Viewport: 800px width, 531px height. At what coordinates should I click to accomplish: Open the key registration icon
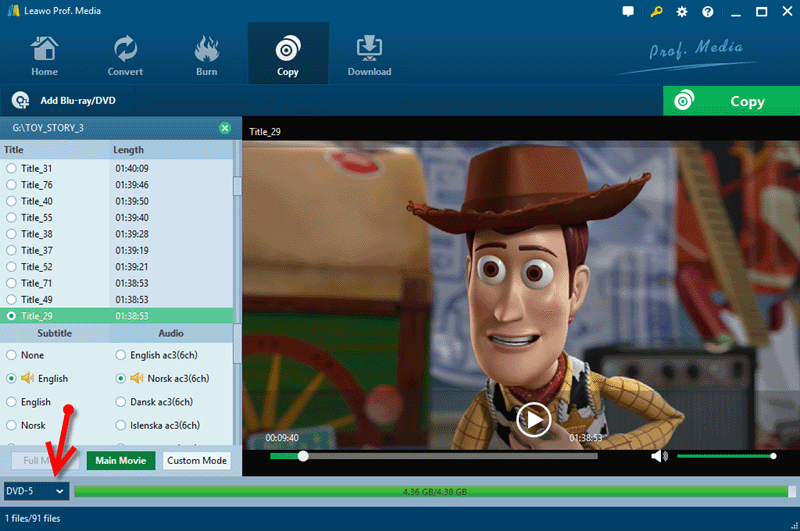pos(656,11)
